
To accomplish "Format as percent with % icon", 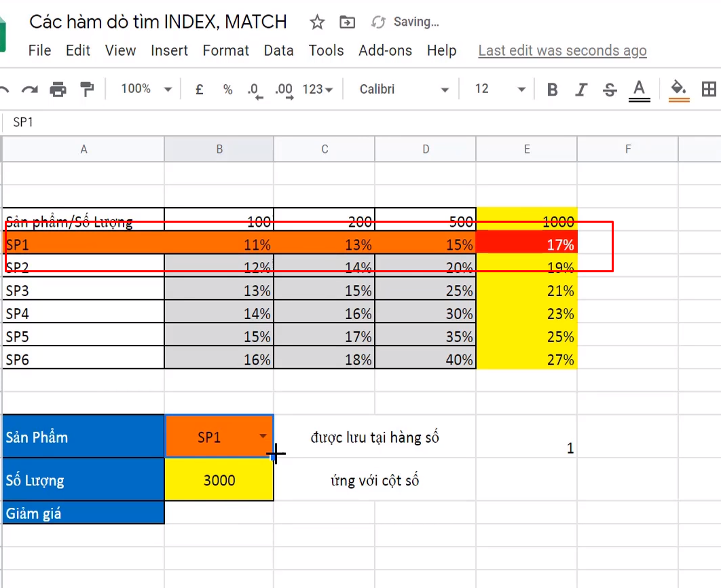I will pos(227,89).
